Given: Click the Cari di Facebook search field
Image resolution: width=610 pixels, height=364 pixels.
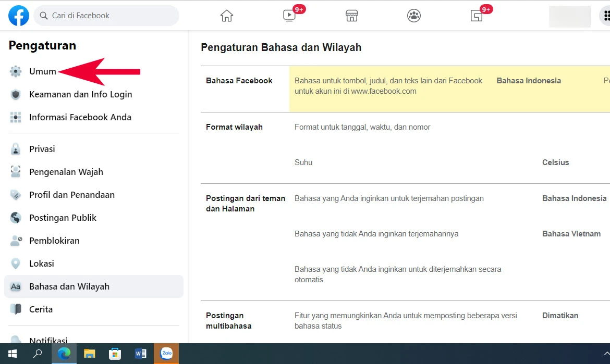Looking at the screenshot, I should (x=106, y=16).
